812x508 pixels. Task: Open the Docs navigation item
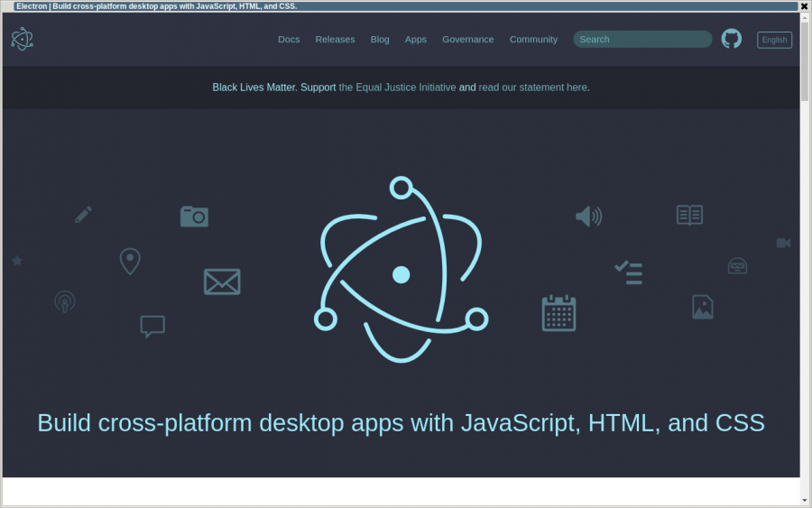click(289, 39)
